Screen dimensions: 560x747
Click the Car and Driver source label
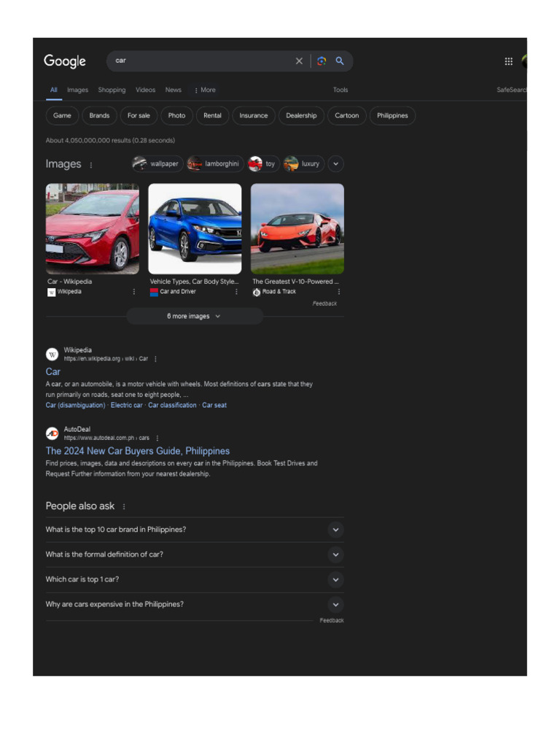click(178, 292)
